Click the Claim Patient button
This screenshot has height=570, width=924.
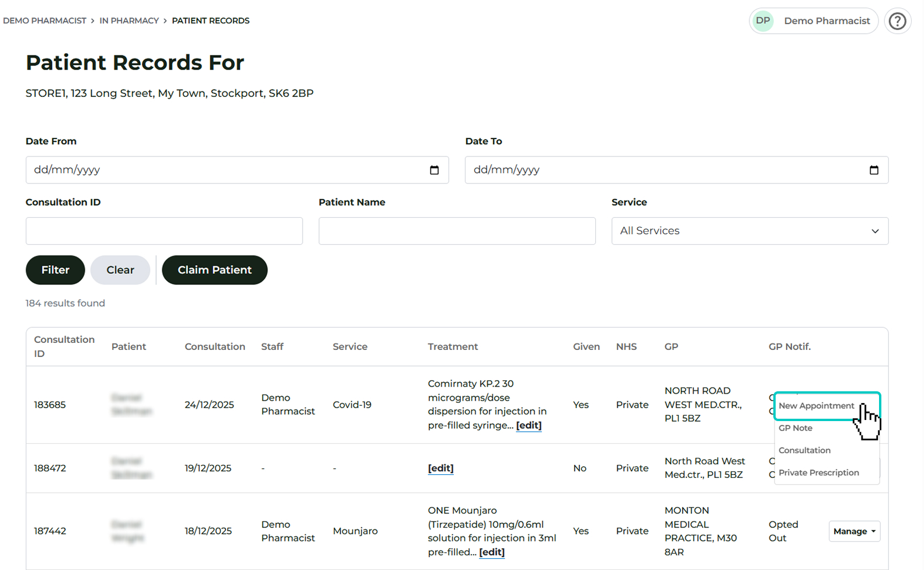tap(214, 270)
